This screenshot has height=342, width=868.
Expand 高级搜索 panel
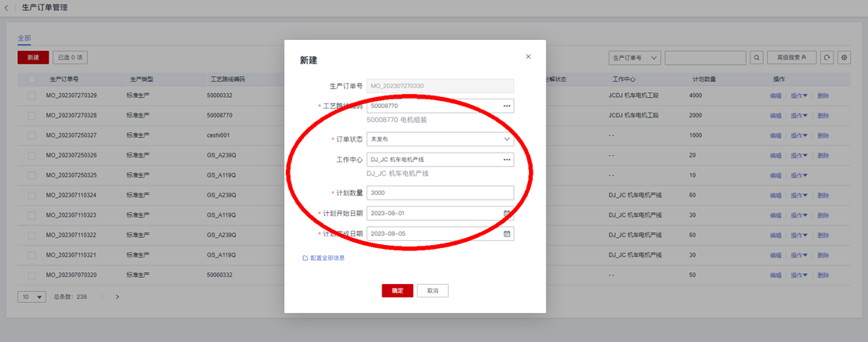[791, 58]
